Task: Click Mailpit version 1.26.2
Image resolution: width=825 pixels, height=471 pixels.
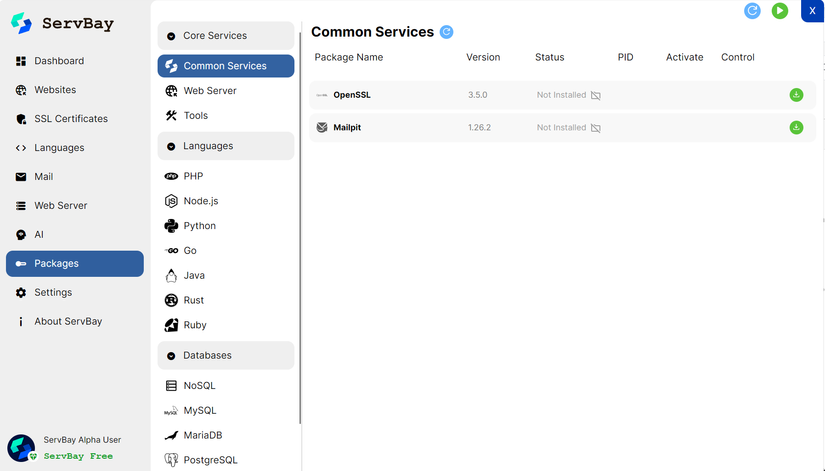Action: point(479,128)
